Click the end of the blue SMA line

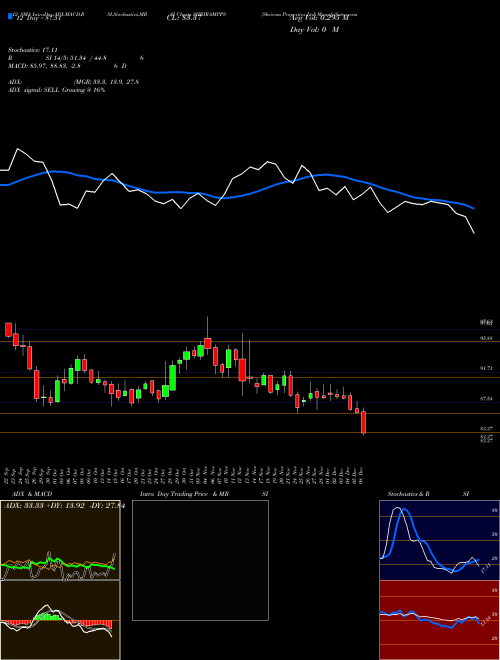[474, 208]
